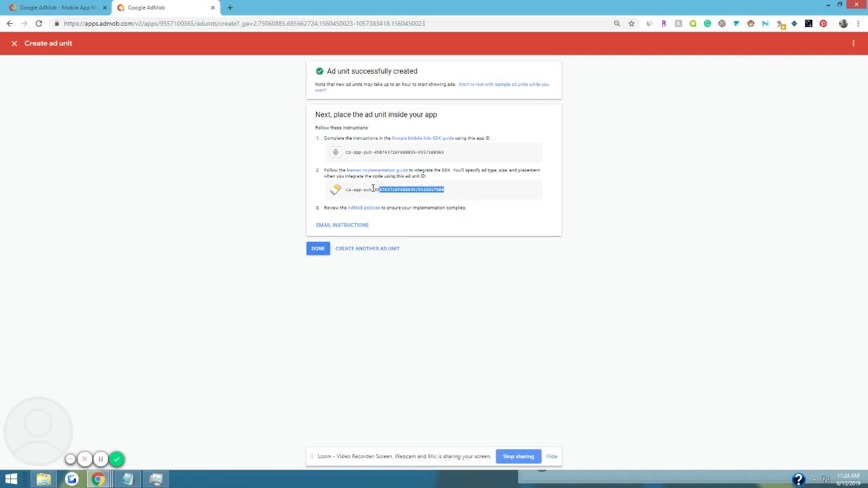The image size is (868, 488).
Task: Click the Done button
Action: (318, 248)
